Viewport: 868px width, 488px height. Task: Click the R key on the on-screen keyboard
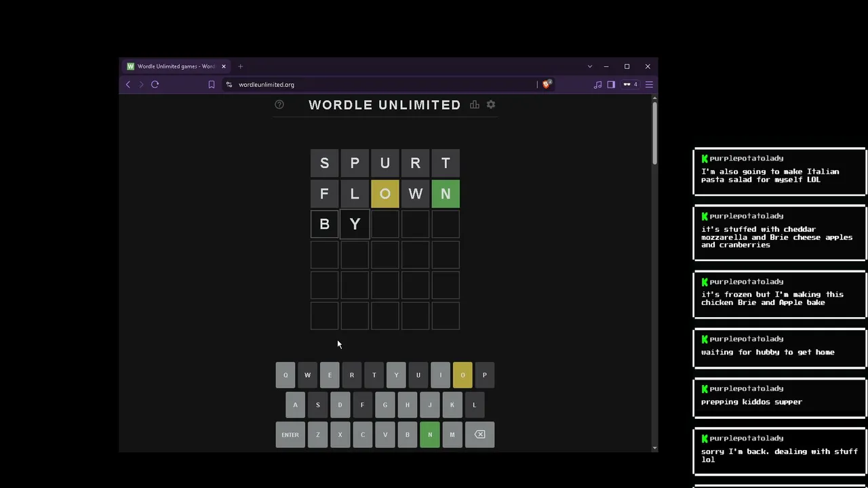pos(352,375)
